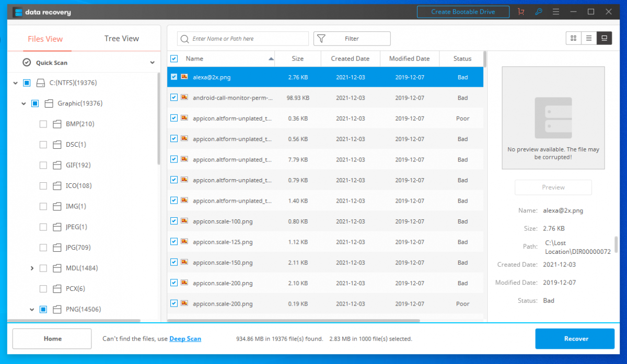The height and width of the screenshot is (364, 627).
Task: Click the search magnifier icon
Action: point(184,39)
